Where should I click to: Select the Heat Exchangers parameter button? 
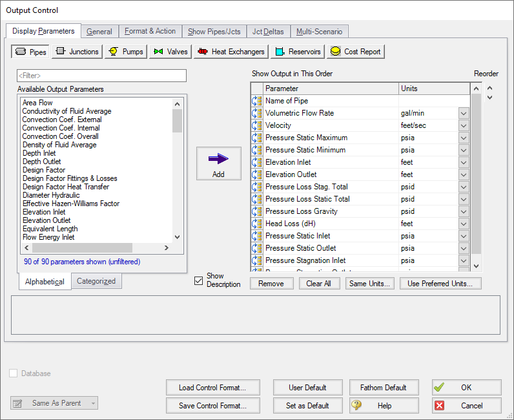231,52
